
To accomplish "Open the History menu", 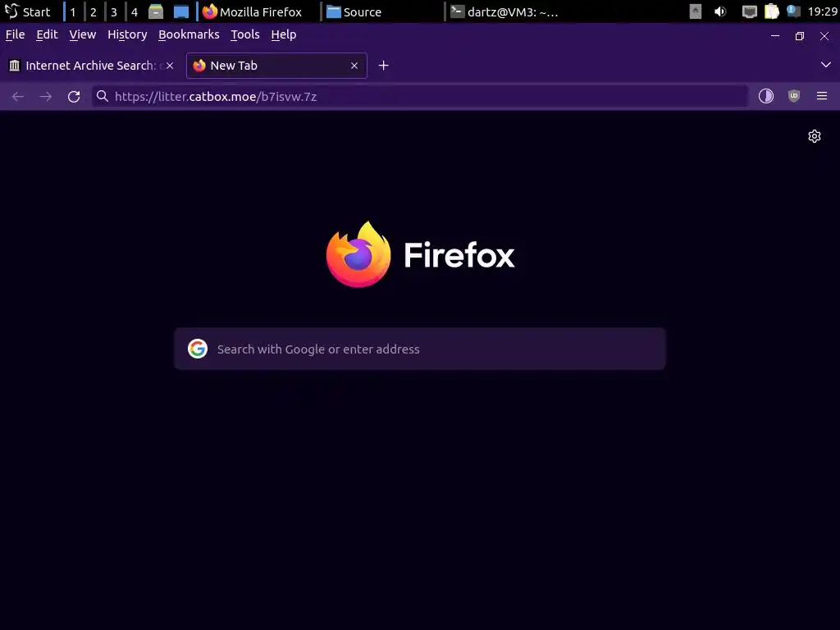I will click(x=127, y=34).
